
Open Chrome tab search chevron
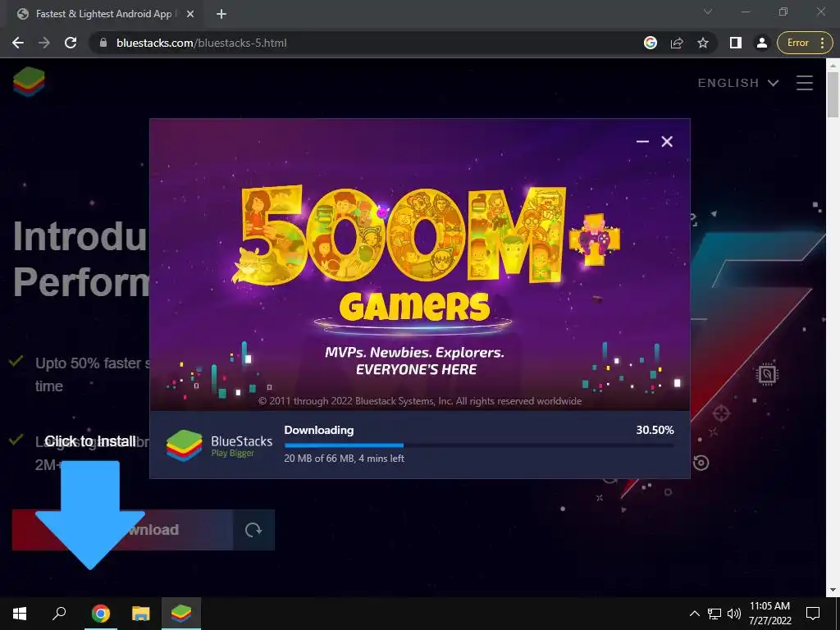708,11
